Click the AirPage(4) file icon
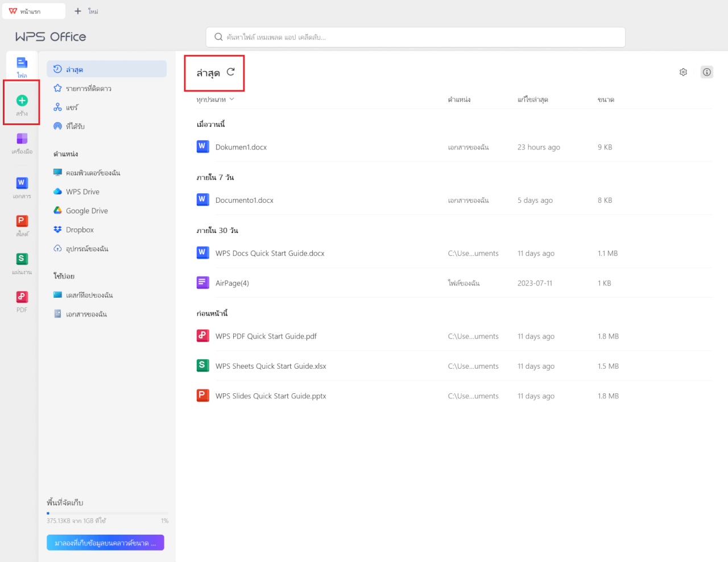 [202, 282]
